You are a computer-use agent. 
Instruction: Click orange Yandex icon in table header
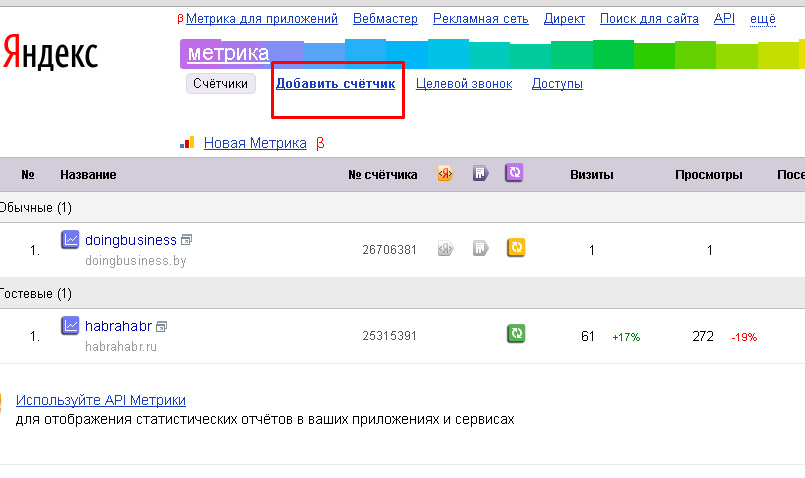[x=445, y=174]
